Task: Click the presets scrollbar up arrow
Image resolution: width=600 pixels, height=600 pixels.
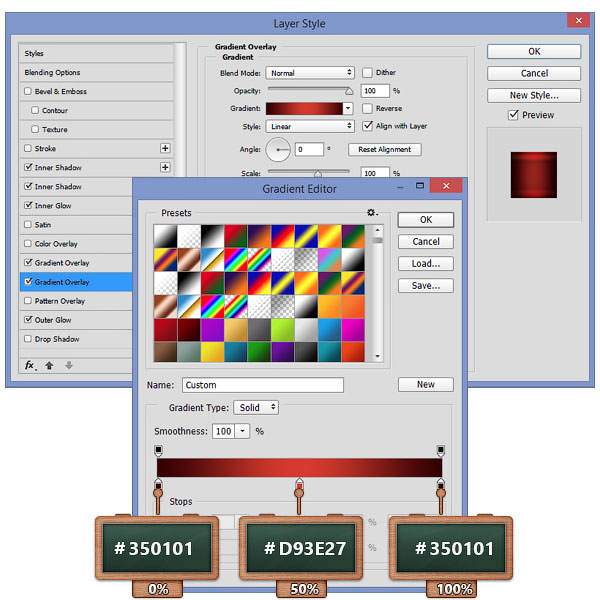Action: click(377, 230)
